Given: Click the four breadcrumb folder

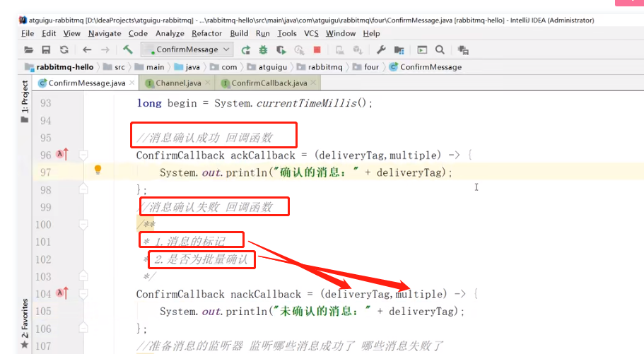Looking at the screenshot, I should [366, 67].
